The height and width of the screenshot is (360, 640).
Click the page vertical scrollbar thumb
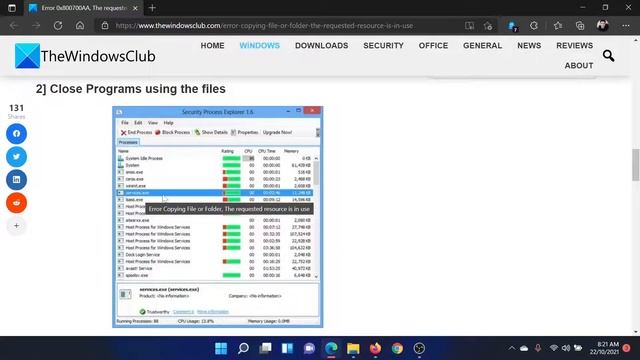(636, 164)
